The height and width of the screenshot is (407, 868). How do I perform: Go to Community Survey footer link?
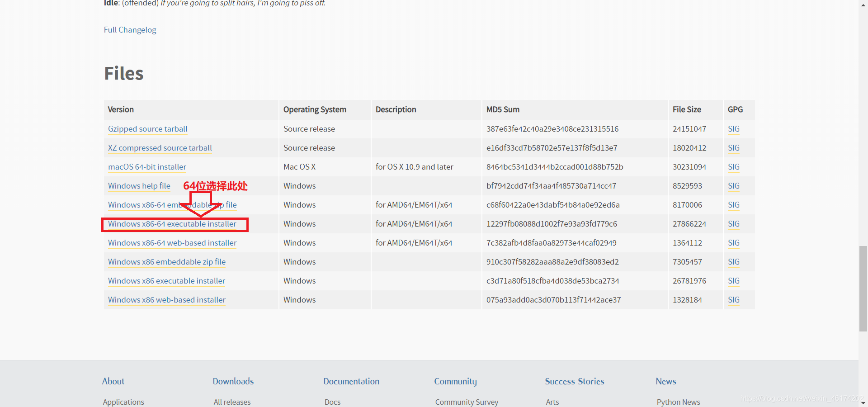[467, 402]
